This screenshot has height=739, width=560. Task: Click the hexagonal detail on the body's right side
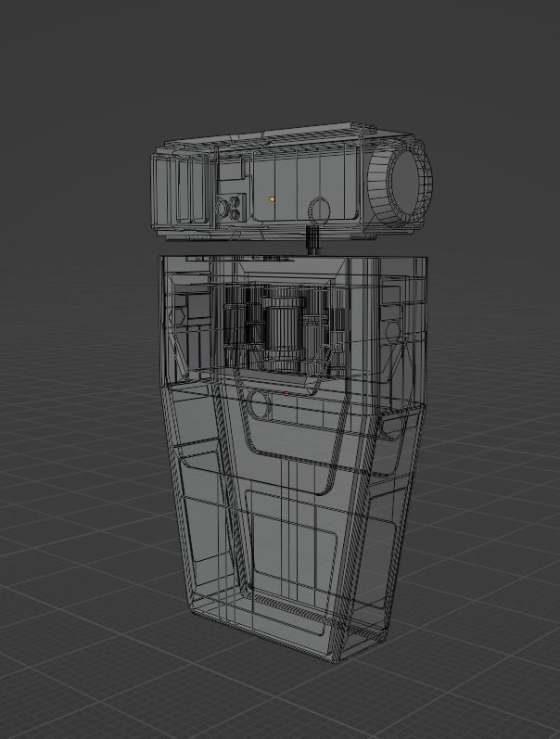coord(392,331)
